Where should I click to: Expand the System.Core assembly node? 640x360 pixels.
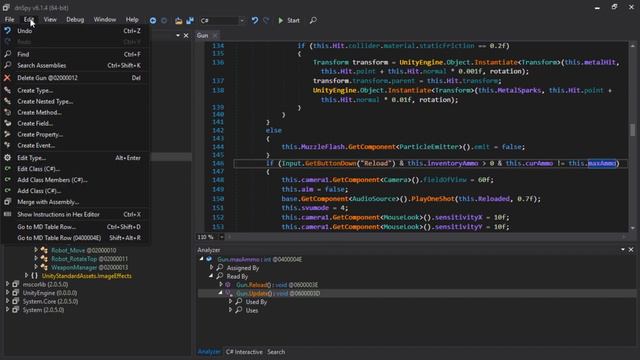click(7, 301)
